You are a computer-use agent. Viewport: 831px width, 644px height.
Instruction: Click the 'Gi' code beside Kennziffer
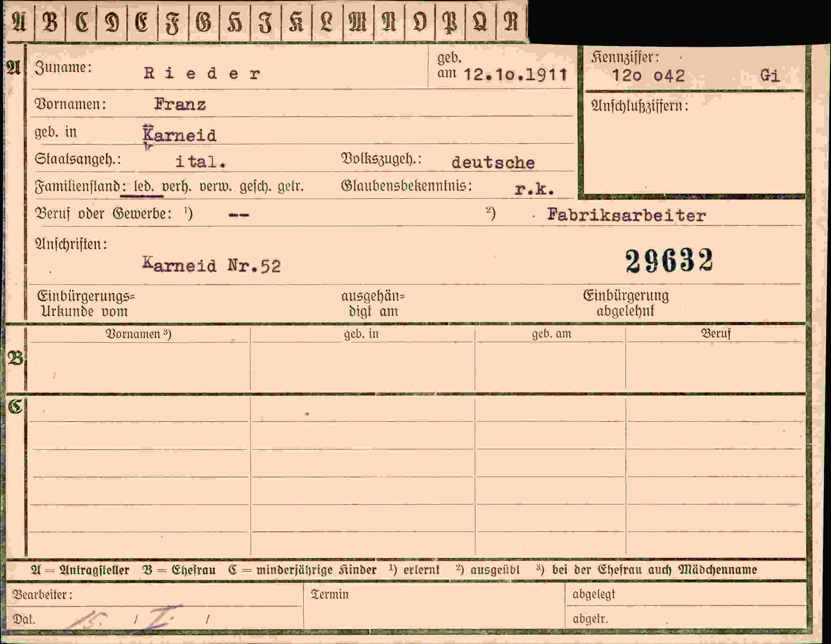point(770,75)
